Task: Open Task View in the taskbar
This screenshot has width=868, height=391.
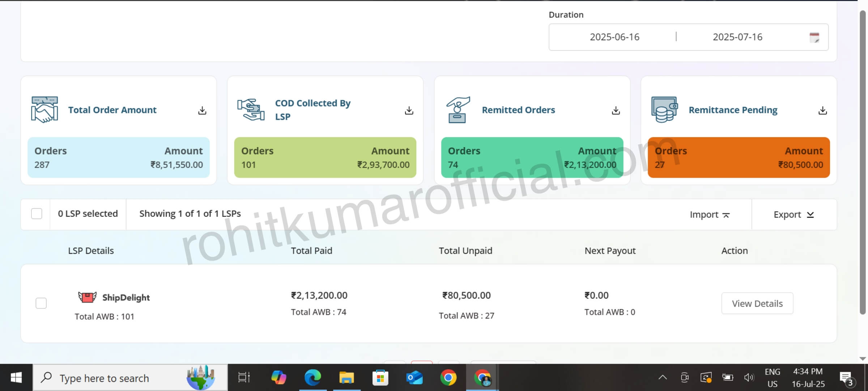Action: pyautogui.click(x=244, y=378)
